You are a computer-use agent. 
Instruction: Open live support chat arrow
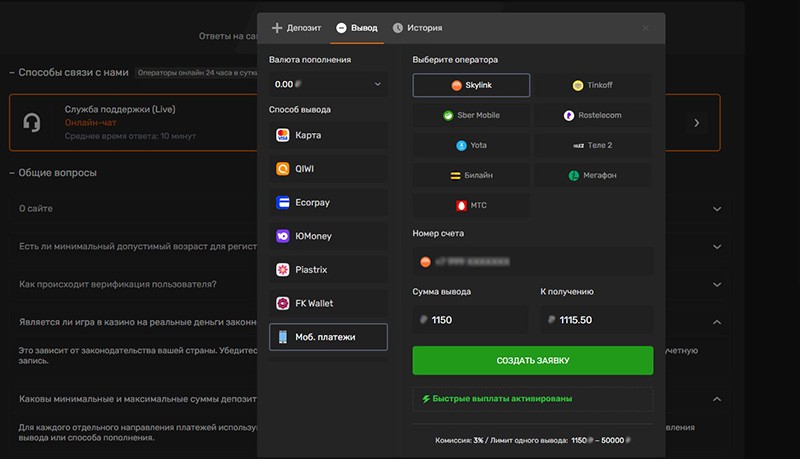[x=696, y=123]
